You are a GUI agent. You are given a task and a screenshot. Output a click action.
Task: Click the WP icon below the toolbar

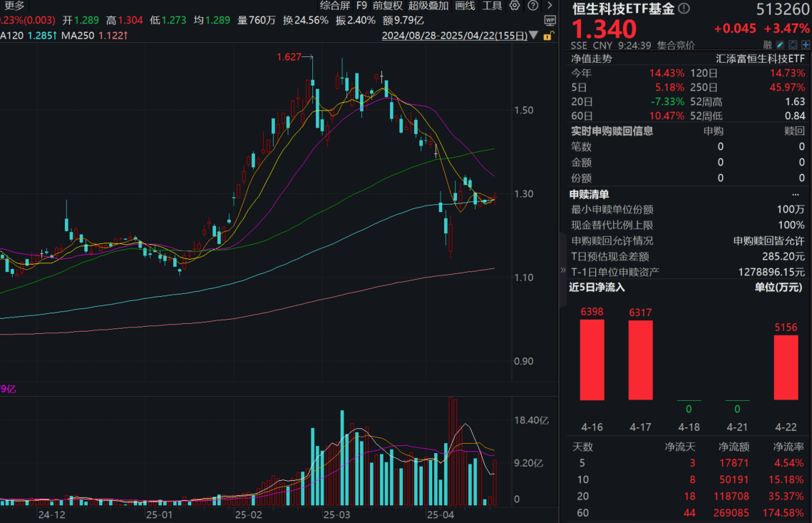pyautogui.click(x=550, y=20)
